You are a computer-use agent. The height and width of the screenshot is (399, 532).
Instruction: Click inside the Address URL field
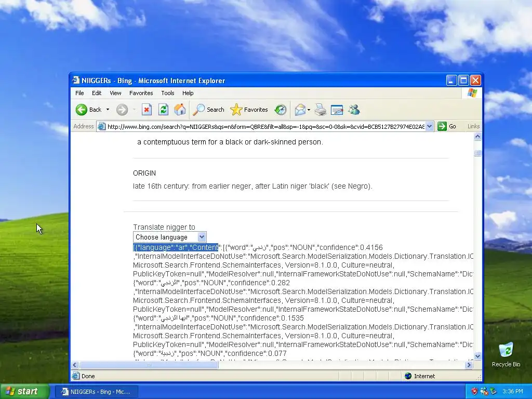click(265, 127)
